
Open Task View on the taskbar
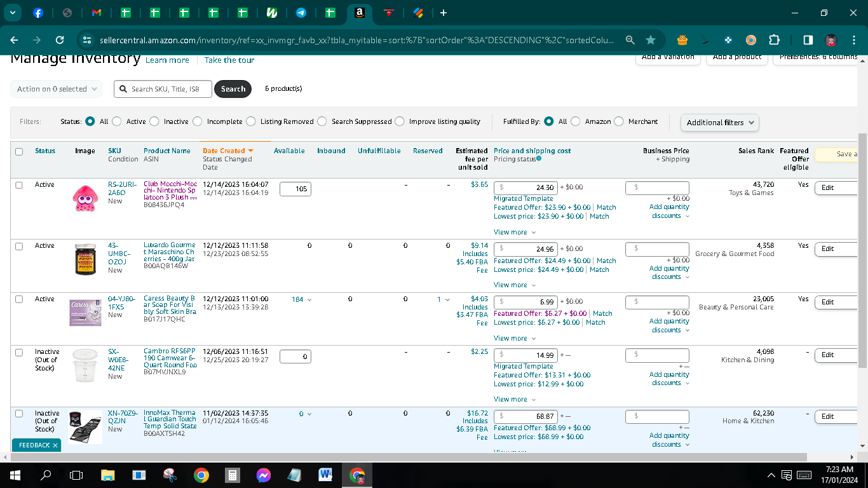pos(76,475)
